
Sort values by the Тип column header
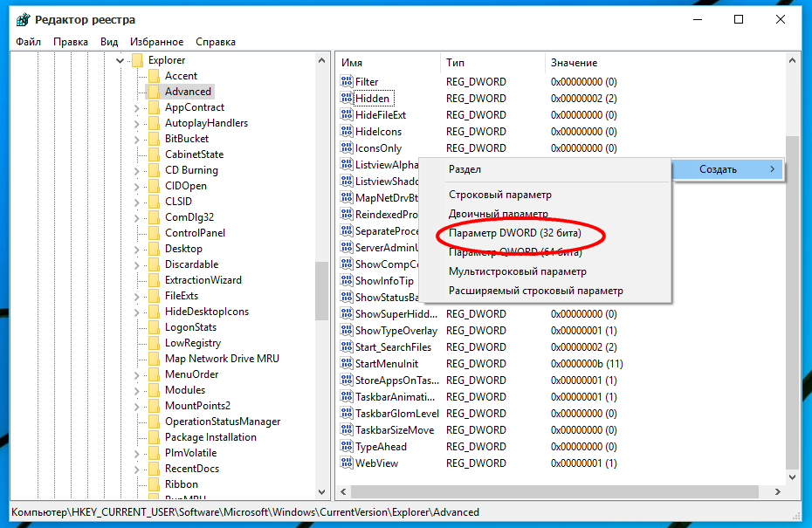456,63
